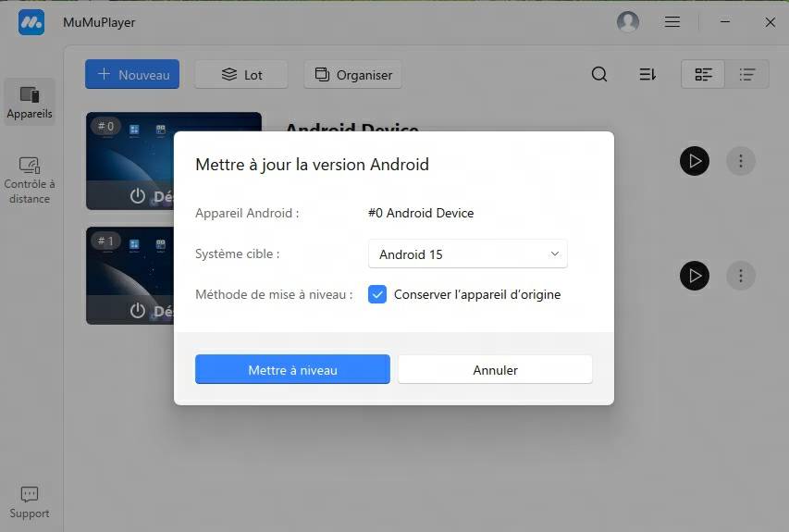This screenshot has width=789, height=532.
Task: Click the power icon on device #1
Action: coord(138,311)
